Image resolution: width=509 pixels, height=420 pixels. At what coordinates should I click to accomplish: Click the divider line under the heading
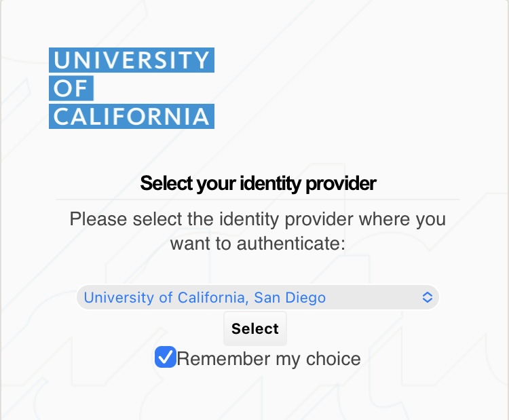258,199
